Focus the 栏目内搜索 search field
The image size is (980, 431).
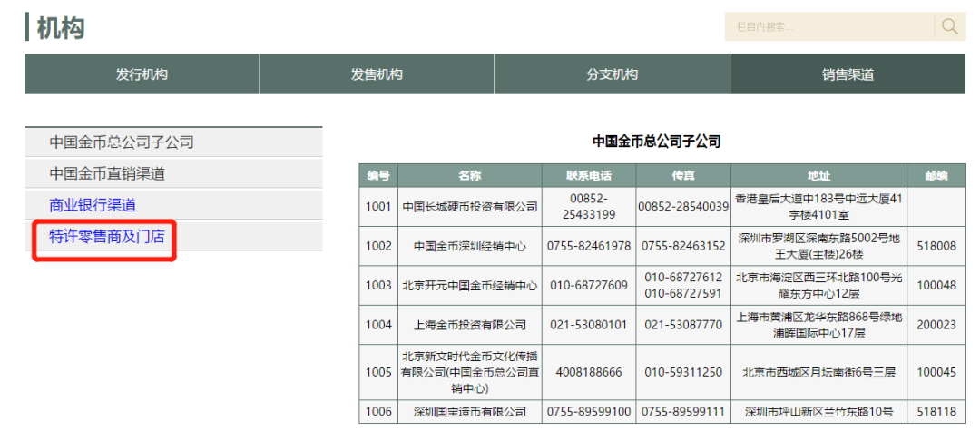(x=829, y=26)
